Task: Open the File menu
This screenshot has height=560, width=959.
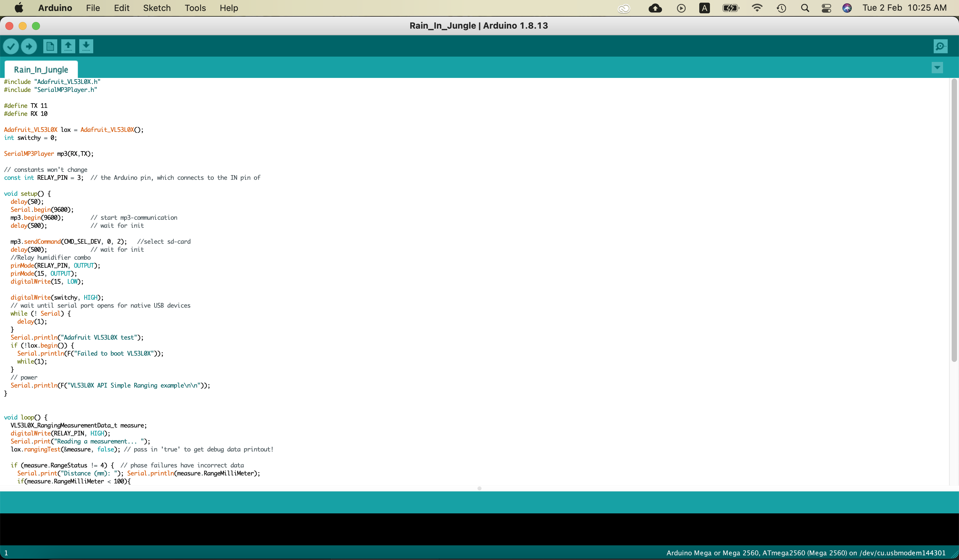Action: tap(93, 8)
